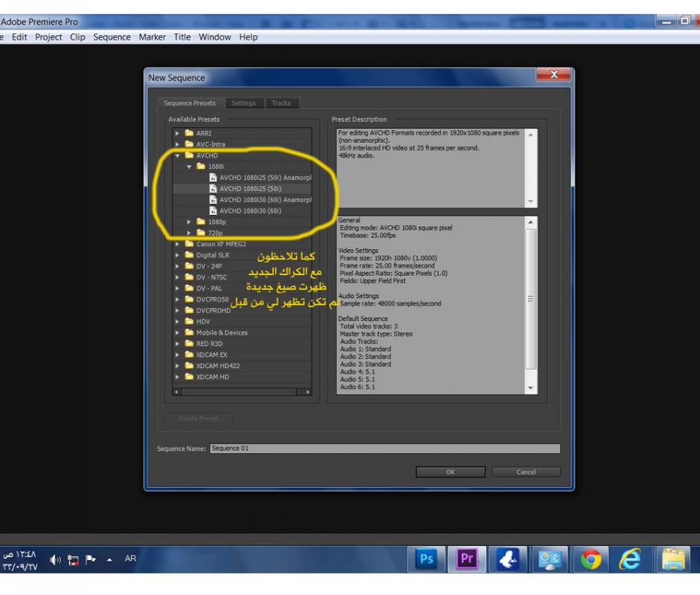Select AVCHD 1080i25 (50i) Anamorphic preset
Image resolution: width=700 pixels, height=595 pixels.
pos(260,178)
